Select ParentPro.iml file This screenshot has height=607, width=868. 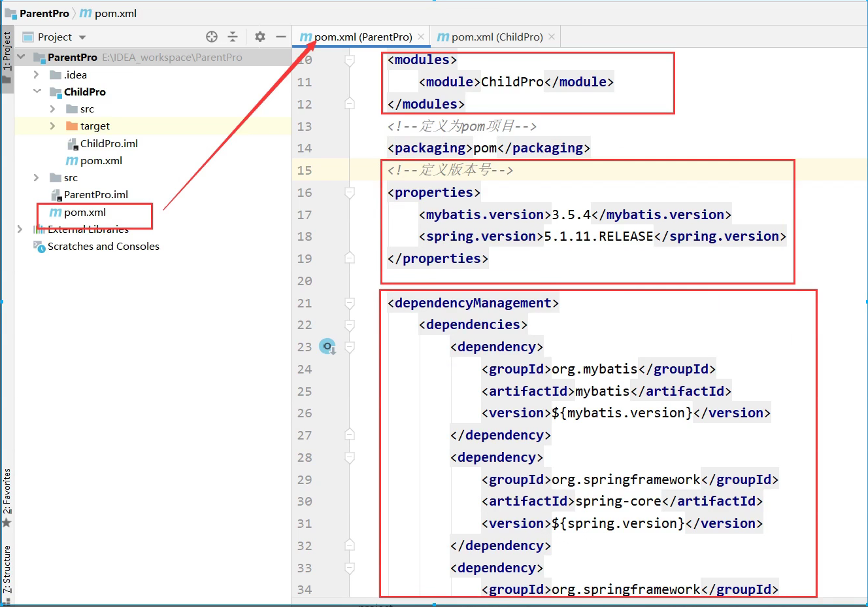[90, 194]
